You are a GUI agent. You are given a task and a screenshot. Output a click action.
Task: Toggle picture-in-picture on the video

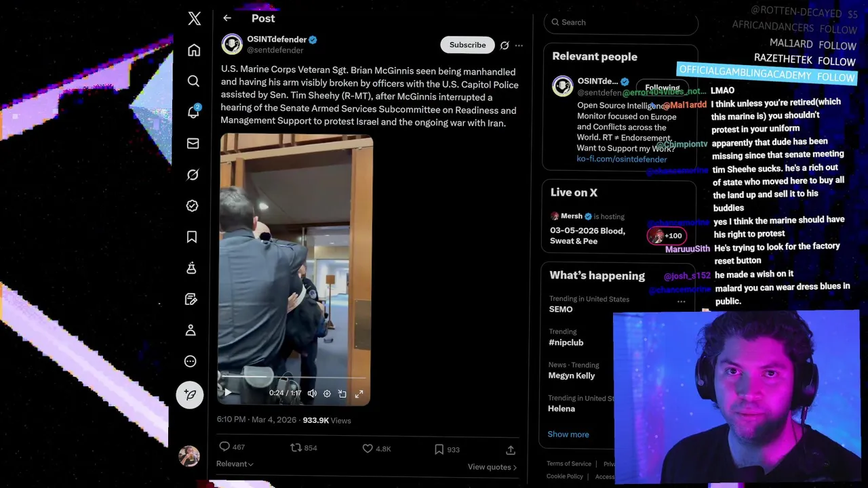coord(342,393)
